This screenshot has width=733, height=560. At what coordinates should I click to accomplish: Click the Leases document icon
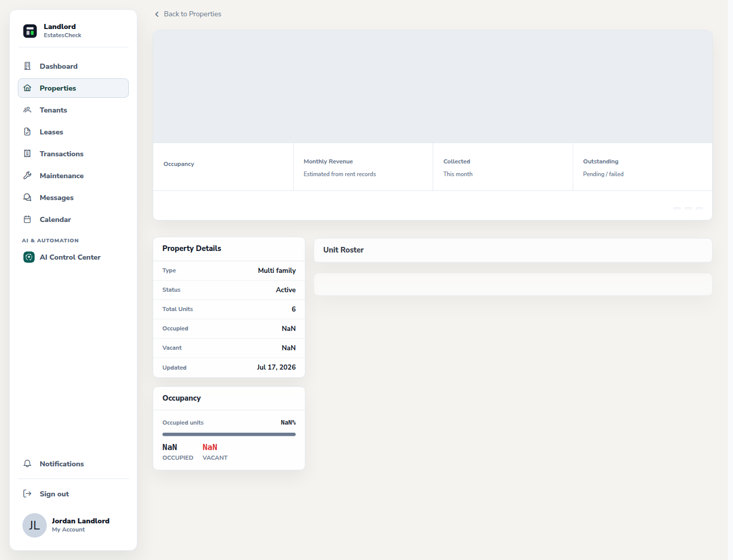[27, 132]
